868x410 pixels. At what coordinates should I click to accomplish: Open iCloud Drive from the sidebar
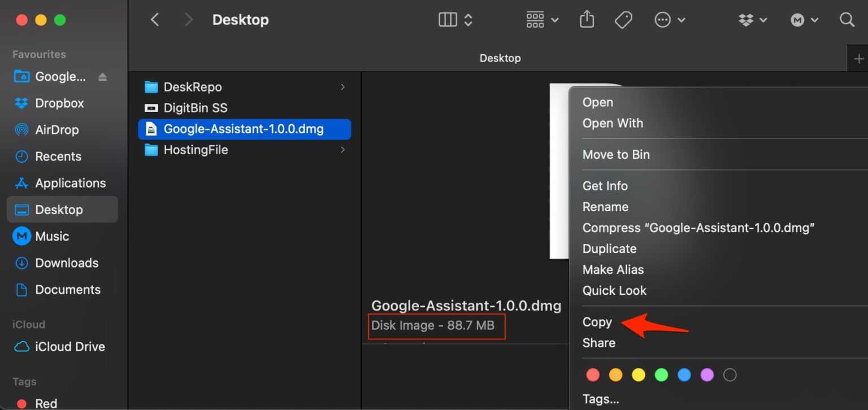tap(69, 346)
